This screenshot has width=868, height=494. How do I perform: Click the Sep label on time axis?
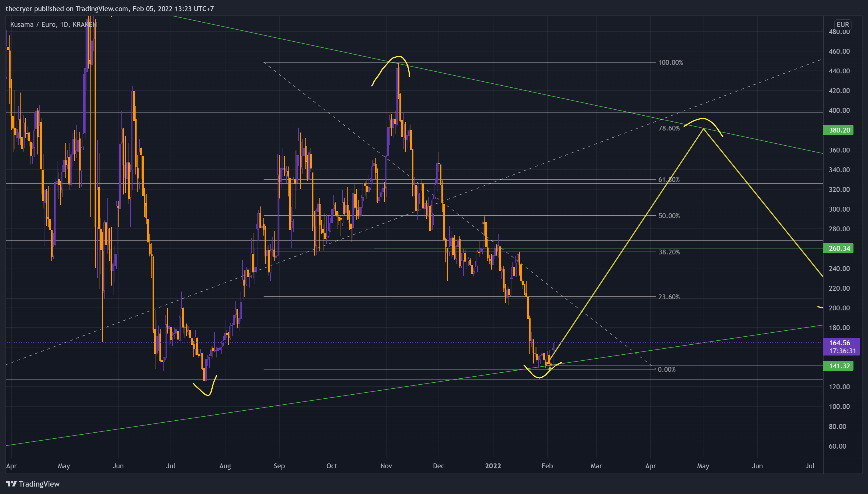[x=279, y=466]
